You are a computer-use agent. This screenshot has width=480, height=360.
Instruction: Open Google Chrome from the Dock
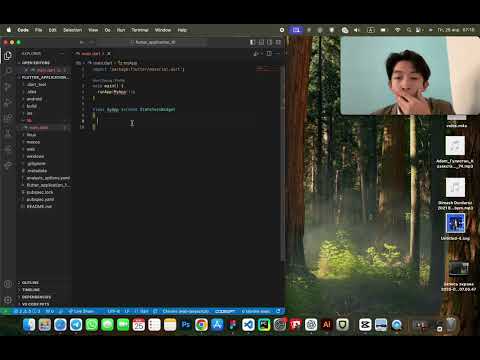coord(201,325)
